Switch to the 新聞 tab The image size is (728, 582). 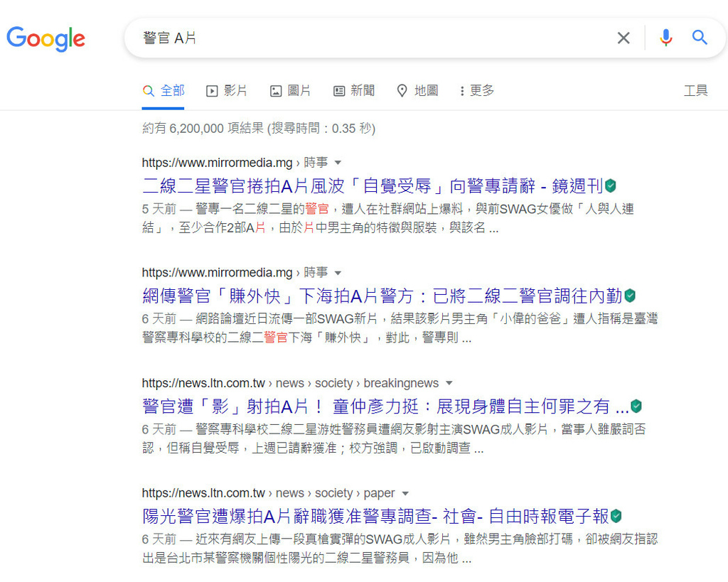(x=354, y=90)
